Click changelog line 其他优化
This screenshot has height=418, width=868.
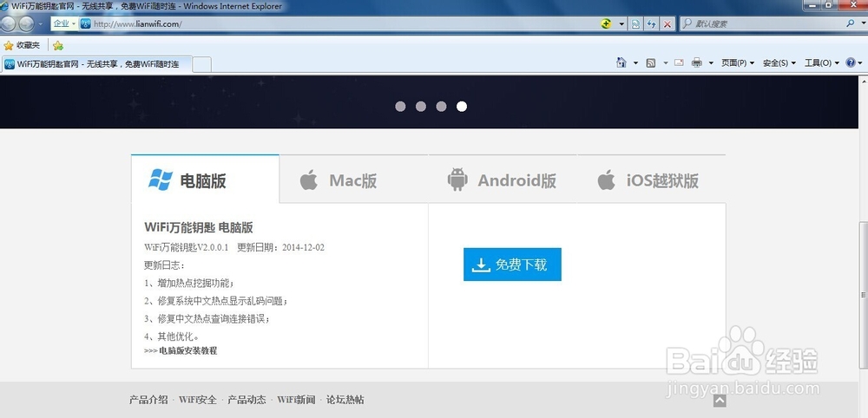(x=172, y=336)
